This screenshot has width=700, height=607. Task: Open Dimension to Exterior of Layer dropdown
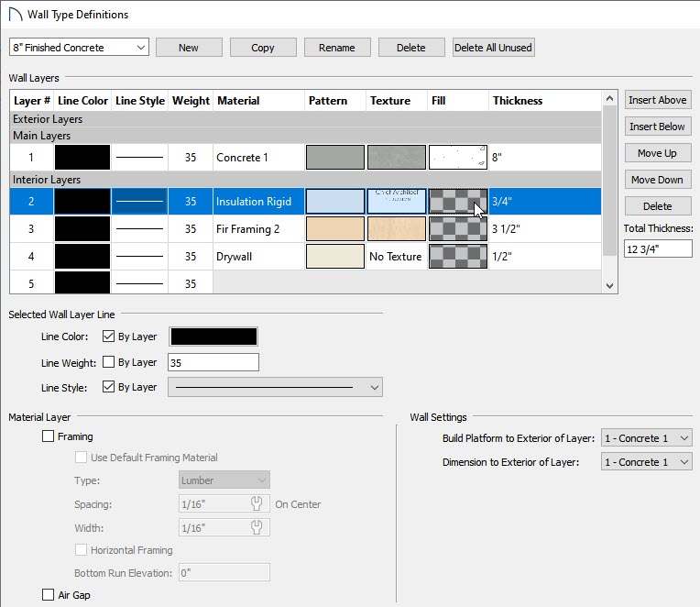(x=647, y=462)
